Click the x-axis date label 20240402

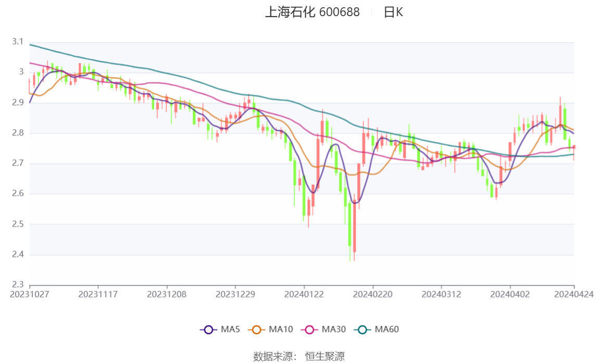(510, 294)
